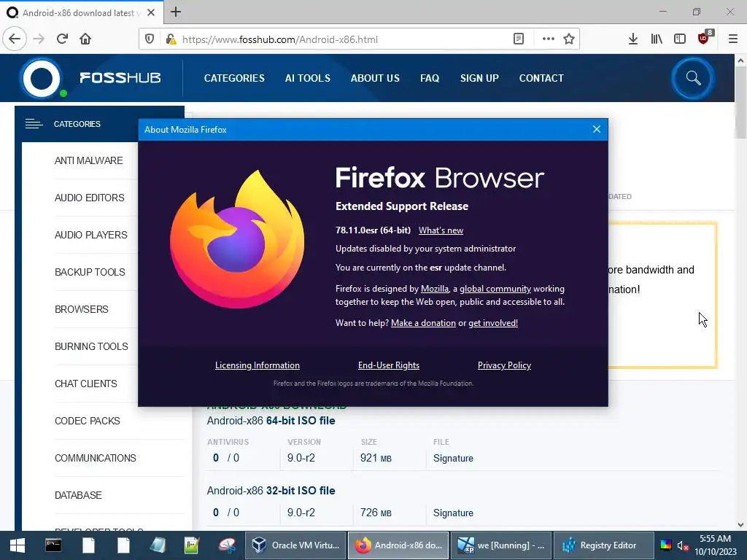Close the Android-x86 download tab
Image resolution: width=747 pixels, height=560 pixels.
[x=151, y=12]
